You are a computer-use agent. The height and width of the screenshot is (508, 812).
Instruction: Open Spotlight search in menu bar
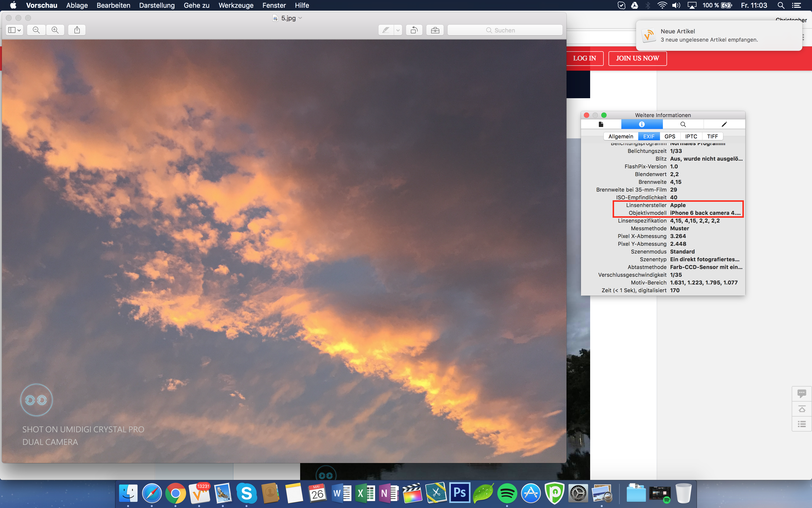coord(781,5)
